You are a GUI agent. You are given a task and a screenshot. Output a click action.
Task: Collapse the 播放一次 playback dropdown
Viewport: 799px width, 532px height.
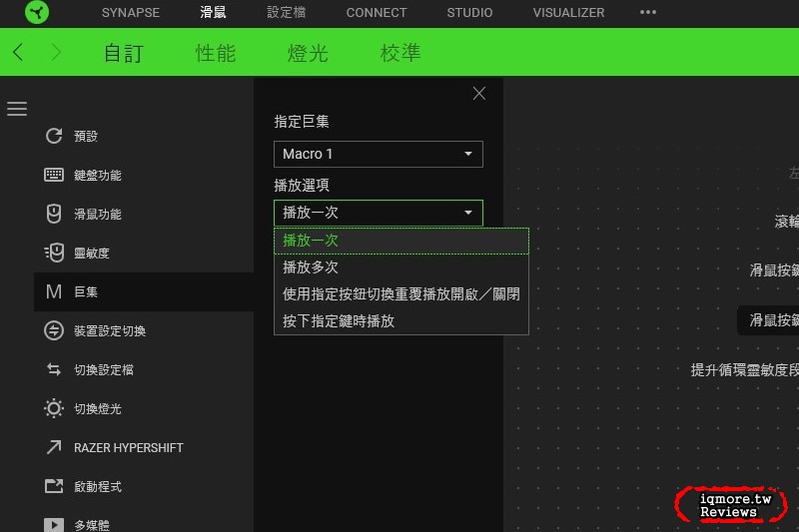click(x=379, y=213)
